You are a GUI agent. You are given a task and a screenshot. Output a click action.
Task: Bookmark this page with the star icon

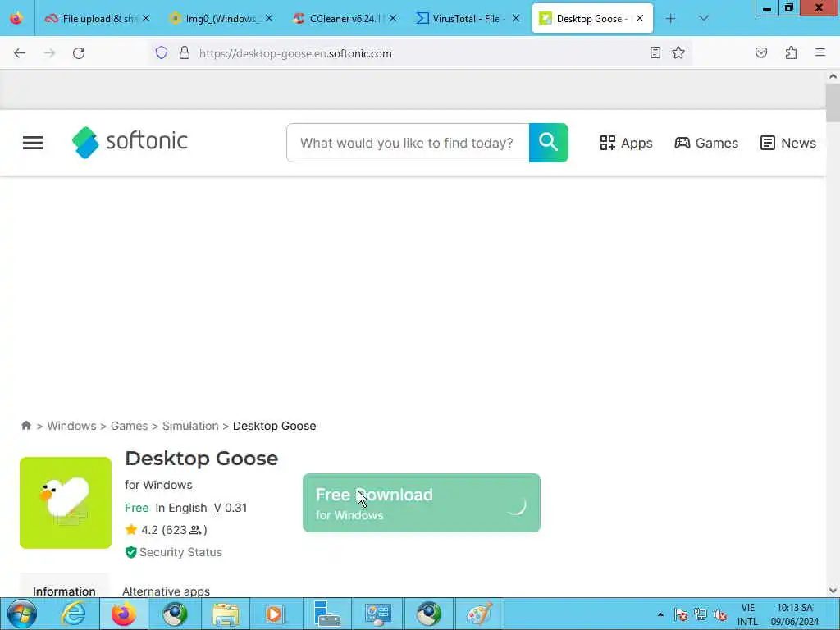(x=678, y=52)
